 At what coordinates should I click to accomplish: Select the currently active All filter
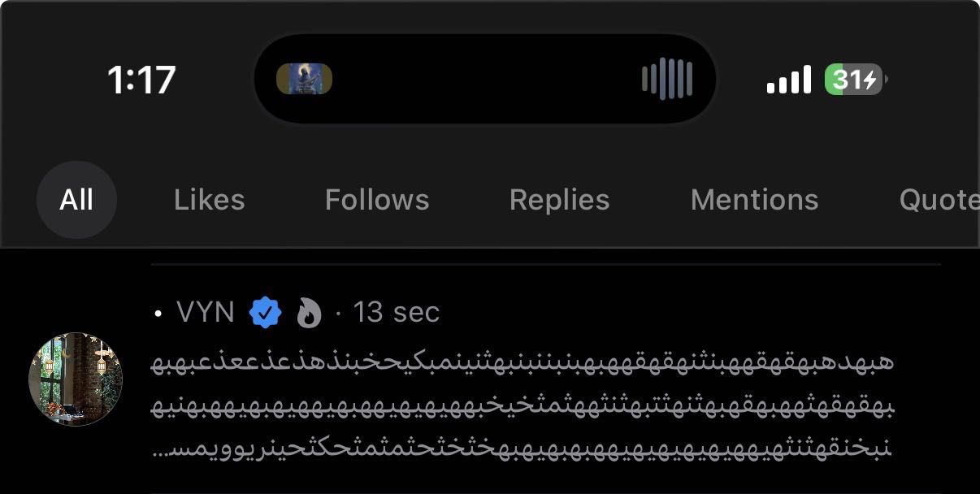point(76,199)
